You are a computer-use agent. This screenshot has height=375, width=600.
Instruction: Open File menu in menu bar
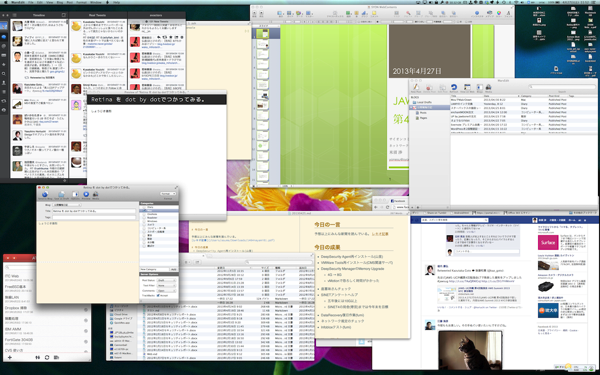(31, 2)
